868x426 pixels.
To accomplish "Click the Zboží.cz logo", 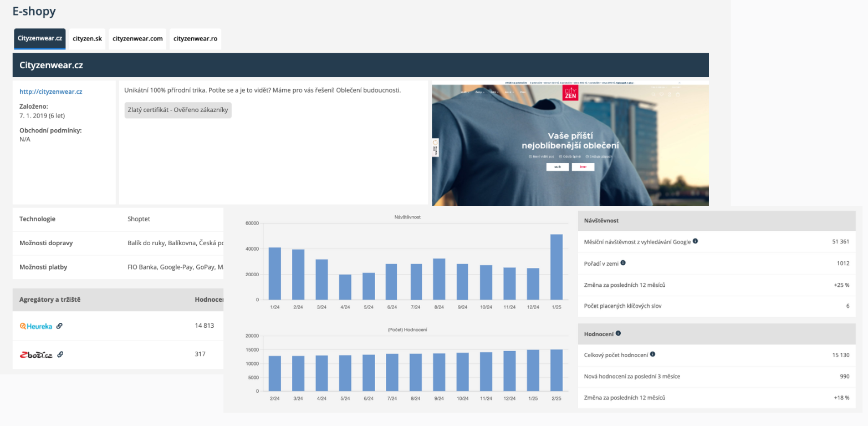I will (x=35, y=354).
